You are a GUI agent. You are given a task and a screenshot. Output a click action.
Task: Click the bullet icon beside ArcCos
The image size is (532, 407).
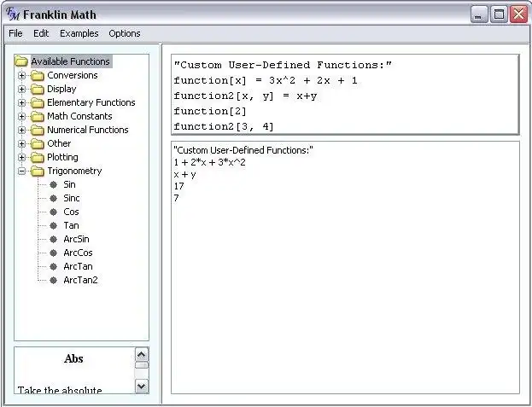point(53,253)
